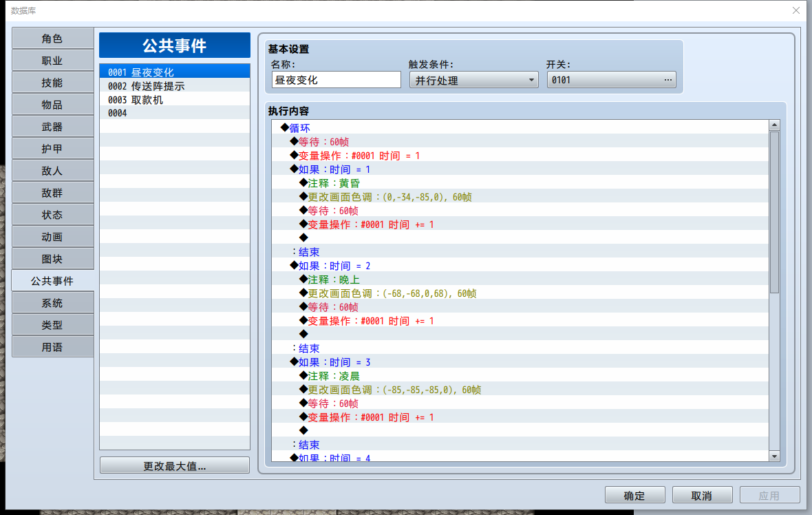Switch to the 类型 tab
The image size is (812, 515).
point(52,325)
